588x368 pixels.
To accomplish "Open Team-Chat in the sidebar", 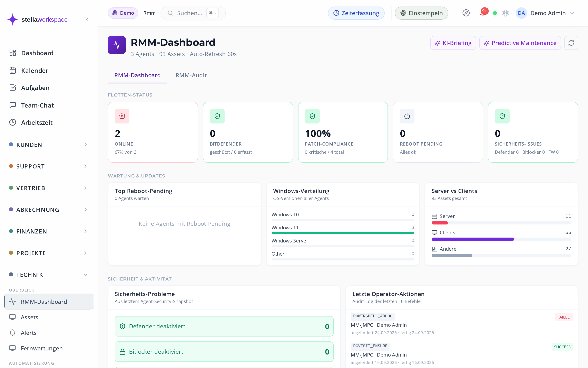I will point(49,105).
